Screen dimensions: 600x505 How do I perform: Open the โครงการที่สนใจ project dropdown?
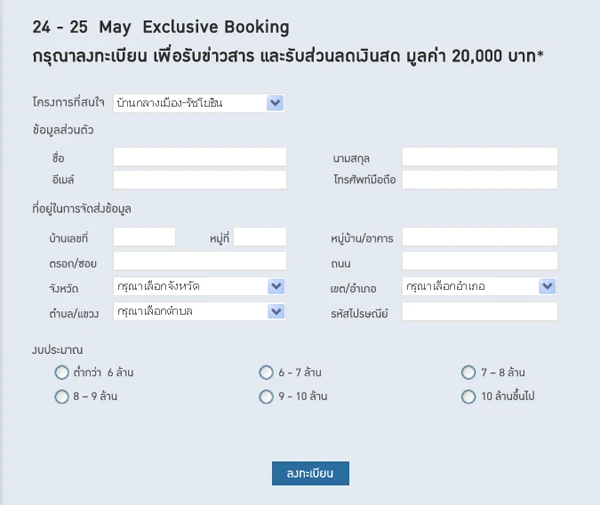pos(199,103)
